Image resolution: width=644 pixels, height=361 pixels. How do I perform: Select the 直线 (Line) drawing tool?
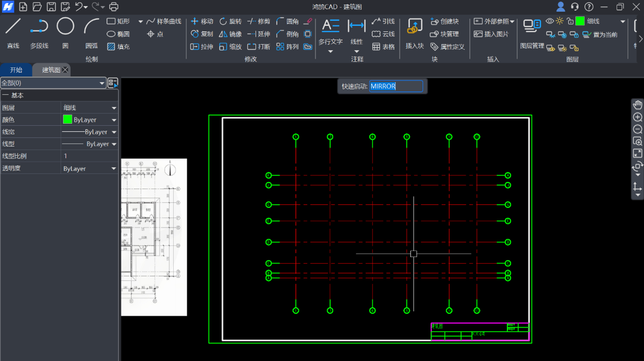point(13,32)
